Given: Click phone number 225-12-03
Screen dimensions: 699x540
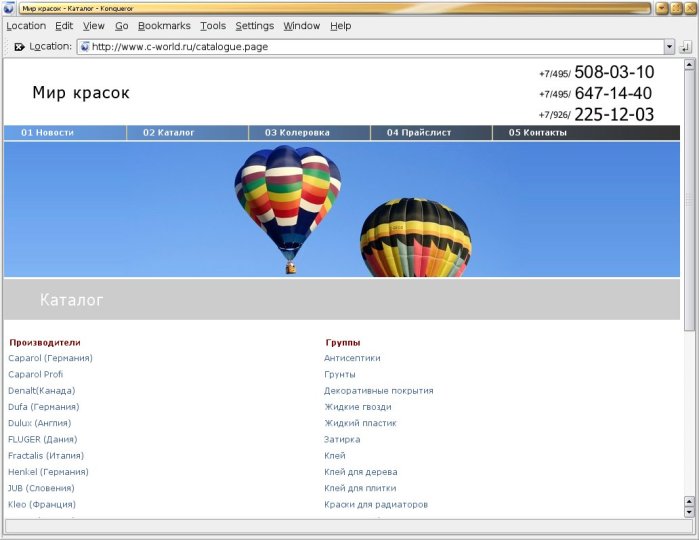Looking at the screenshot, I should (614, 115).
